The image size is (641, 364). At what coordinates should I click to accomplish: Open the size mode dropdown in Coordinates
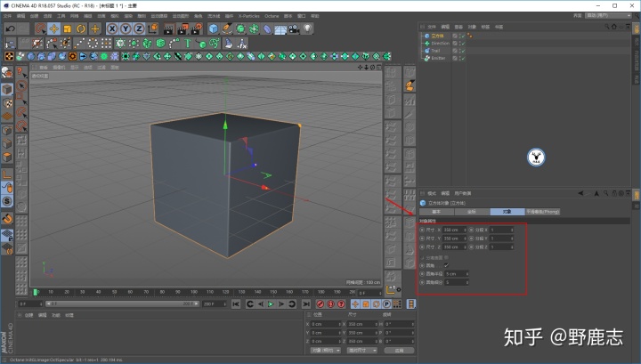click(361, 351)
